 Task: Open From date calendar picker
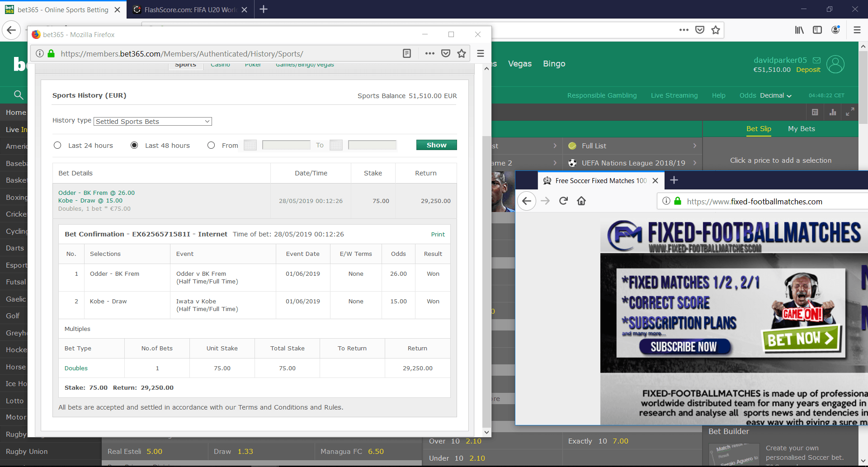click(250, 145)
